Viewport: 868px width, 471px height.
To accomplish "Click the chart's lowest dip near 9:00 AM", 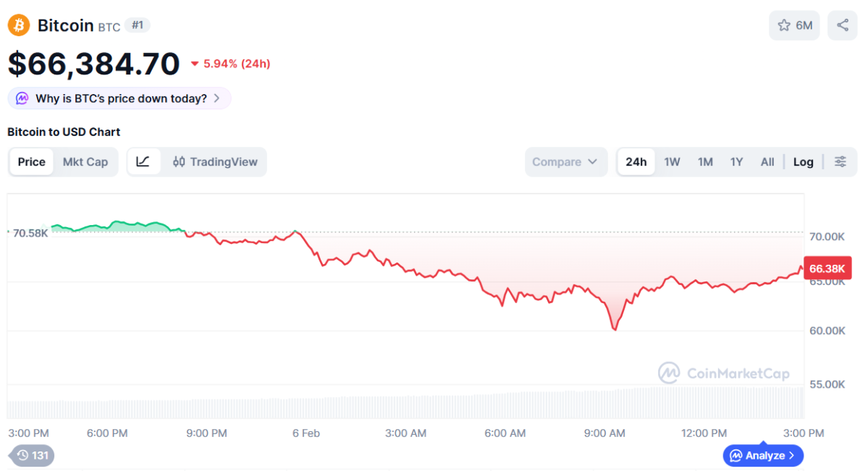I will point(615,329).
